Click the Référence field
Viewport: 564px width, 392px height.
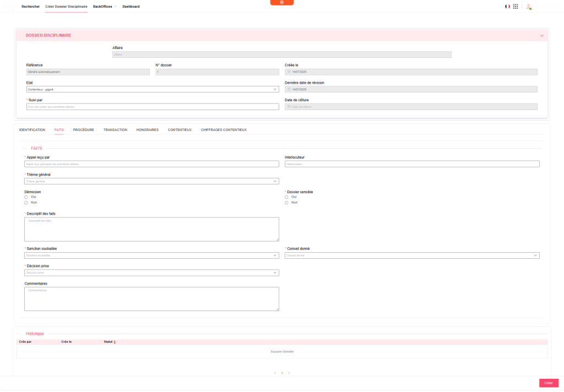point(88,72)
